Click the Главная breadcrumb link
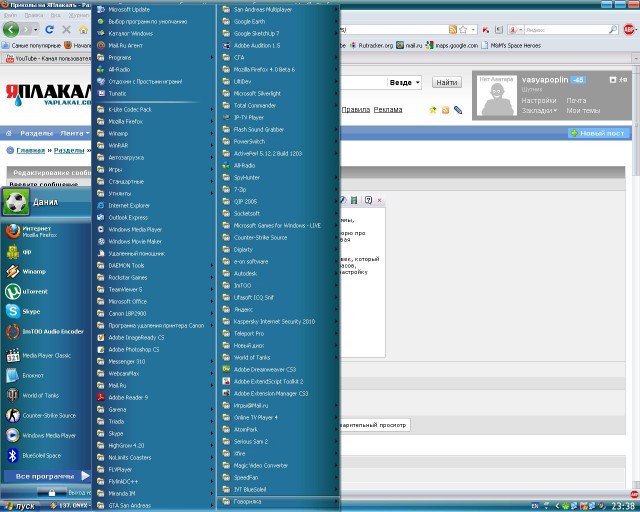 (31, 150)
